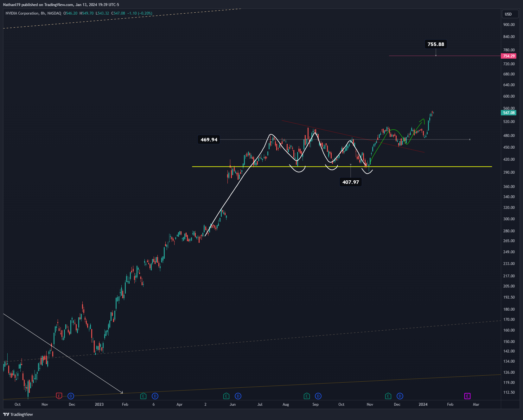Open dividend D marker just after Jun label

(x=238, y=396)
